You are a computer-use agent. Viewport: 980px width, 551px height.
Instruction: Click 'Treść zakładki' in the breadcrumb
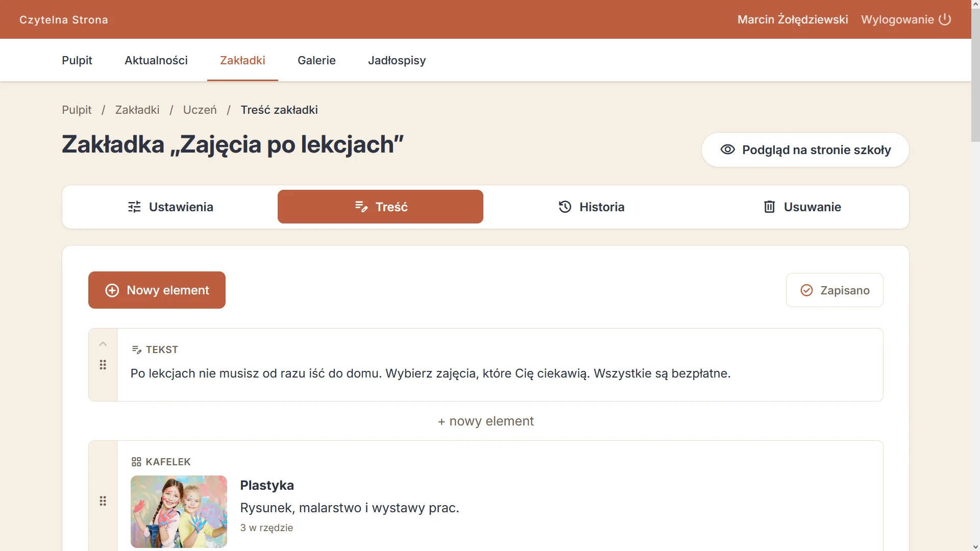[x=279, y=110]
